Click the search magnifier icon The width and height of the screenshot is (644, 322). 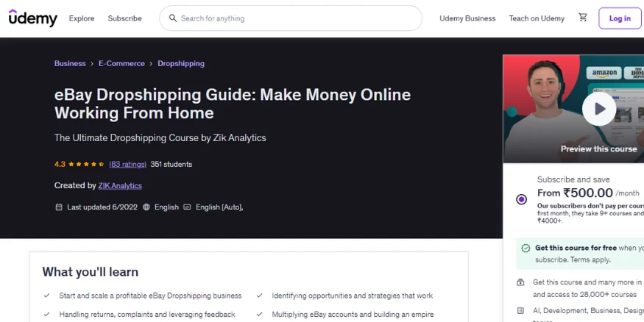point(173,18)
